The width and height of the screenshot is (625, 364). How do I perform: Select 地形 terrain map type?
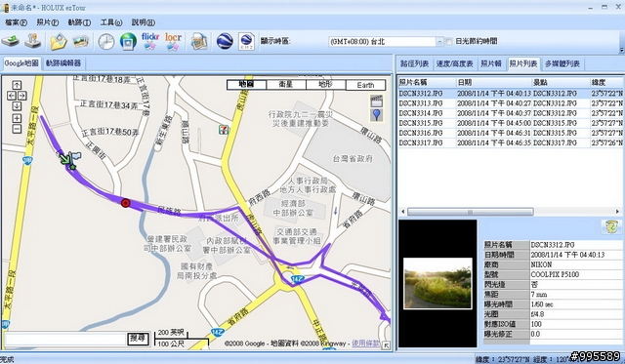click(x=325, y=85)
